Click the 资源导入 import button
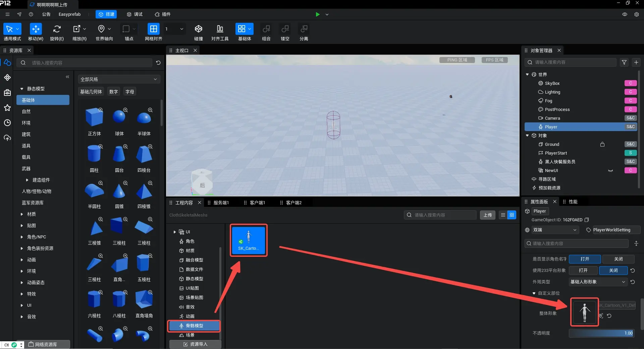 pos(195,344)
